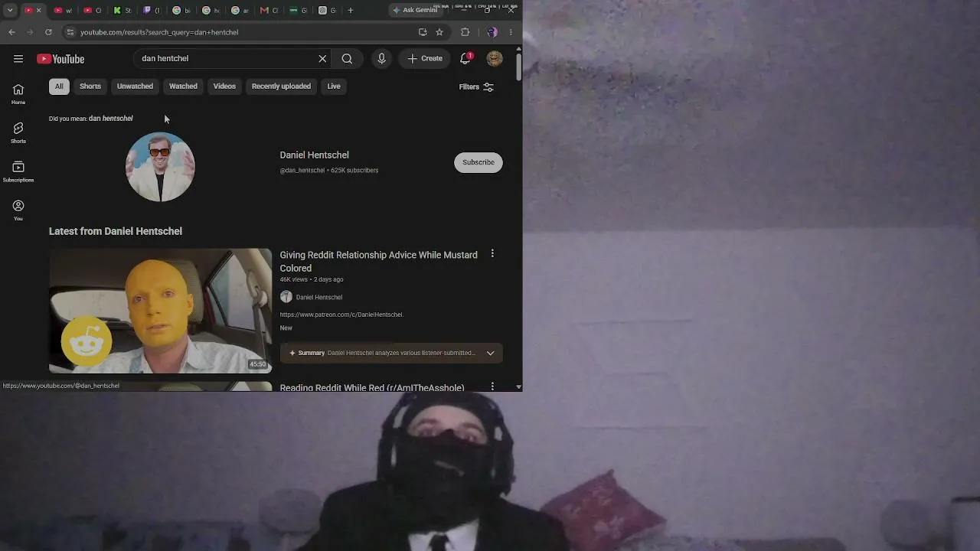
Task: Open the account avatar menu
Action: [495, 59]
